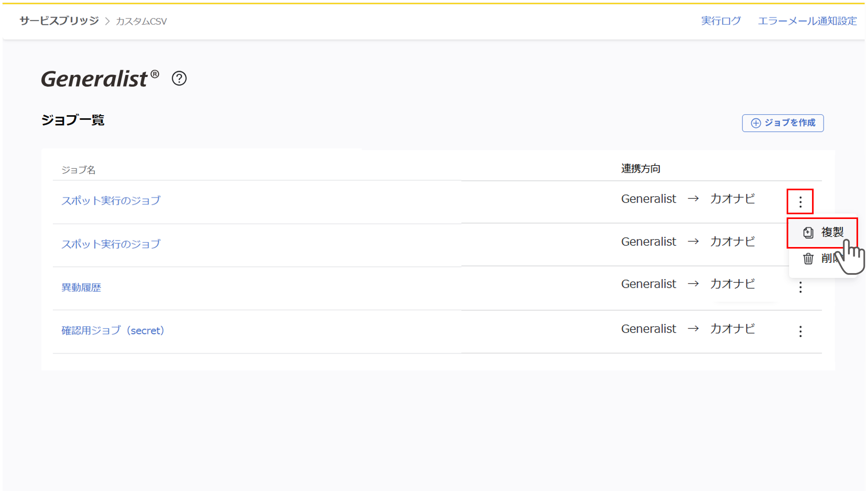The image size is (868, 491).
Task: Click the 連携方向 column header
Action: coord(641,169)
